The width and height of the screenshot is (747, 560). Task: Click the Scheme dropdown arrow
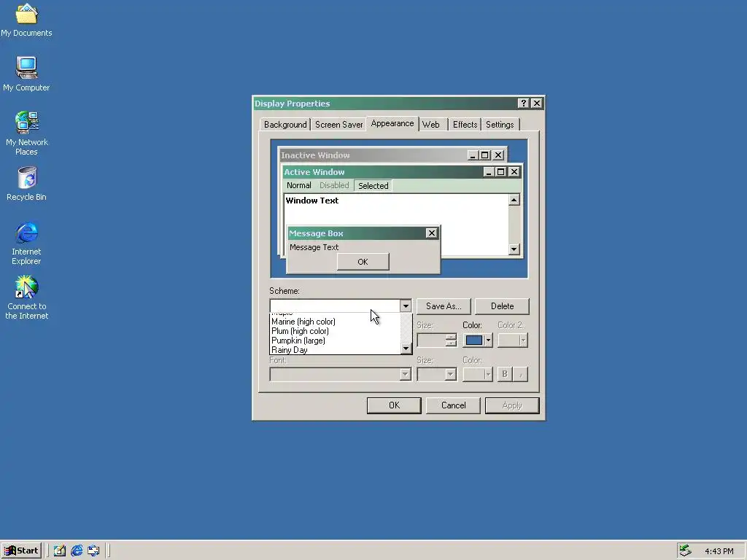coord(406,306)
